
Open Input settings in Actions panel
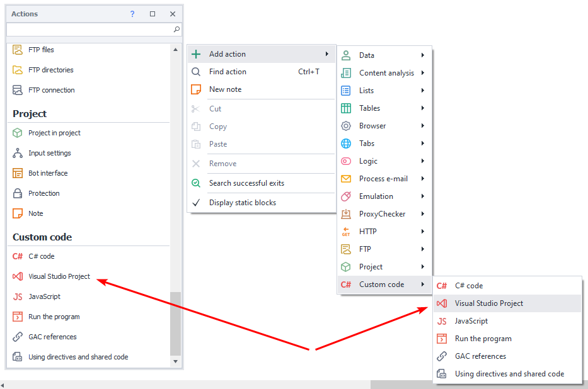click(49, 153)
